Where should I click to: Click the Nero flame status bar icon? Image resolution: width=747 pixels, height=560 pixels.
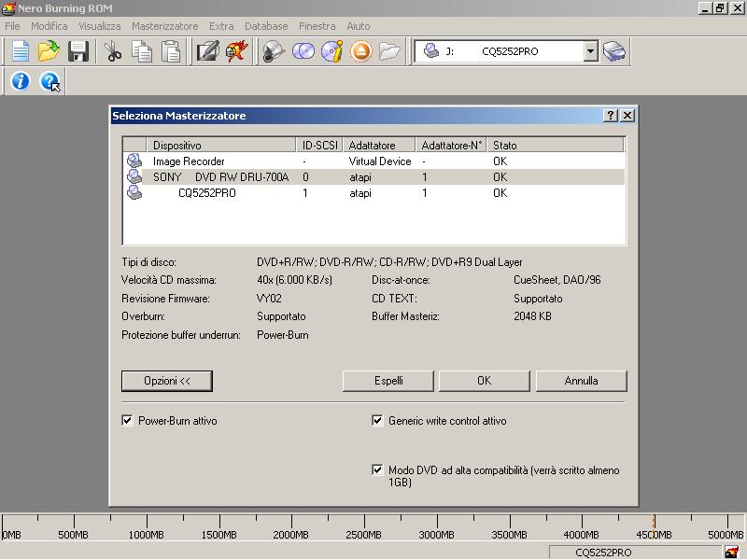coord(732,553)
